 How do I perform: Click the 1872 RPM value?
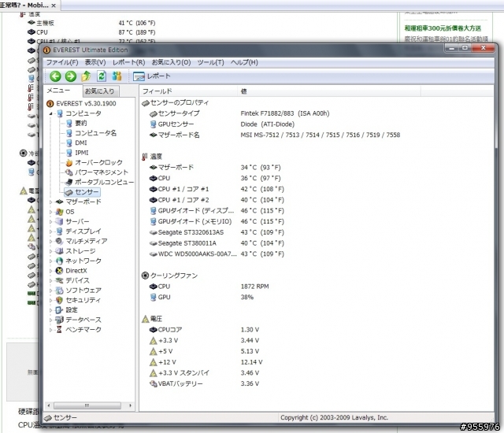tap(254, 287)
